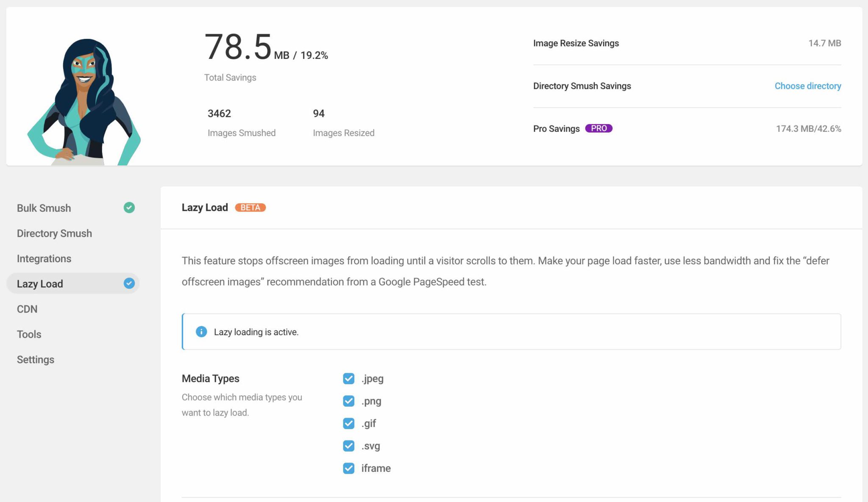Click the Media Types heading
This screenshot has height=502, width=868.
pyautogui.click(x=211, y=378)
